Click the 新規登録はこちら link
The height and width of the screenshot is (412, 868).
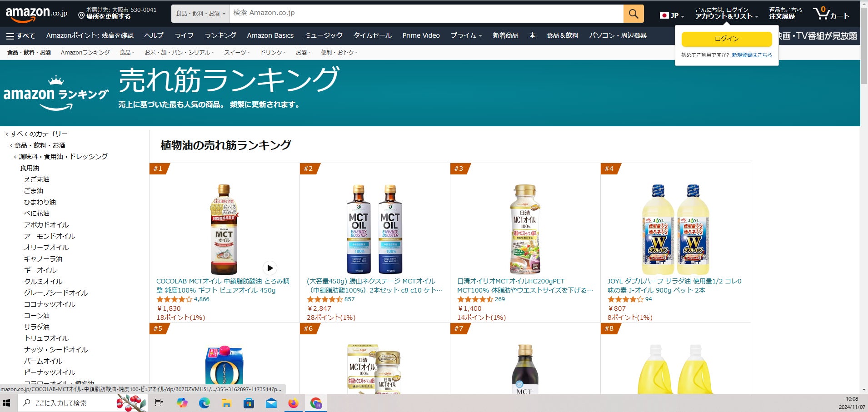752,55
